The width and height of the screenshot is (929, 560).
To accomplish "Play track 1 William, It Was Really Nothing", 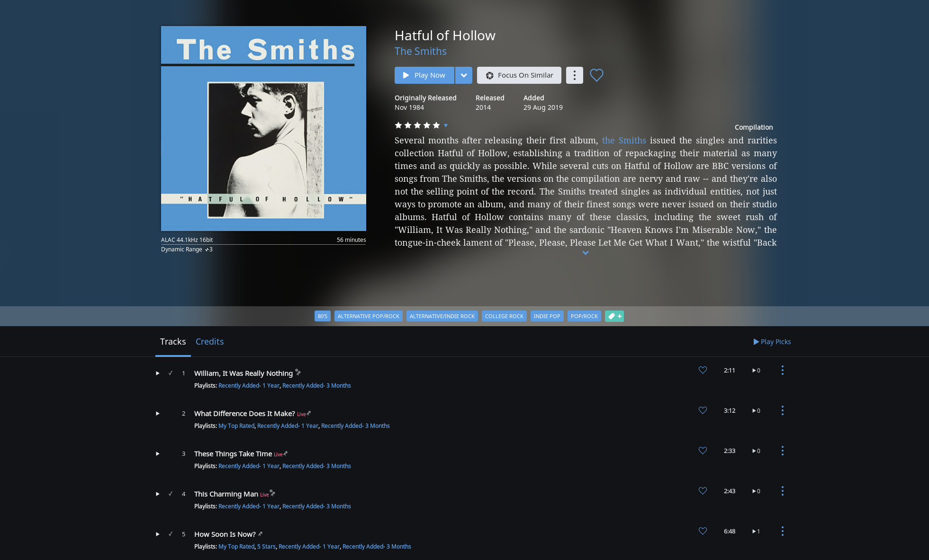I will pyautogui.click(x=158, y=373).
